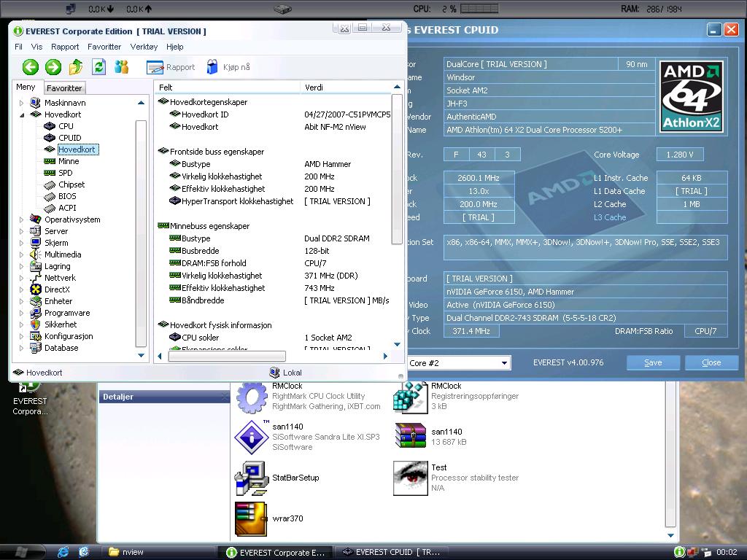Open the Vis menu

(36, 47)
